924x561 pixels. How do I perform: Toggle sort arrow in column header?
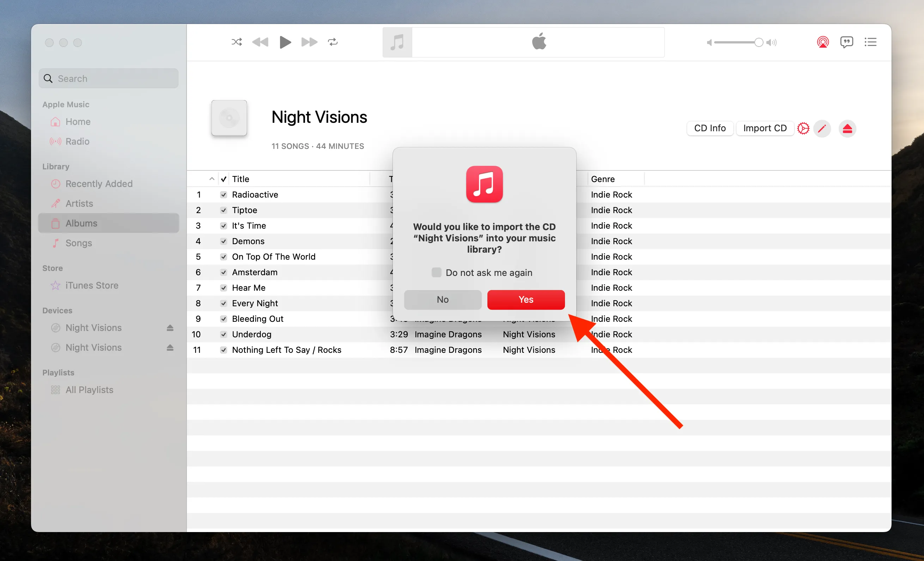pyautogui.click(x=212, y=179)
